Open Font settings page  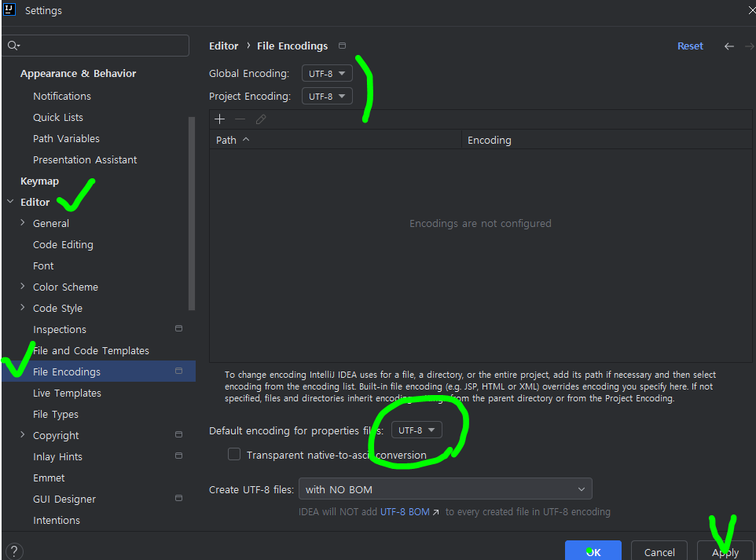click(43, 265)
